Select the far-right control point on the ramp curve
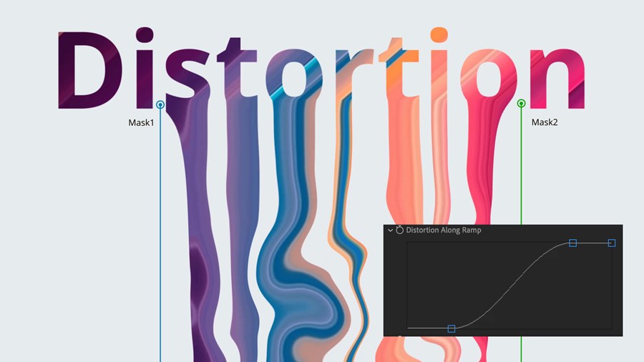Viewport: 644px width, 362px height. pos(612,243)
